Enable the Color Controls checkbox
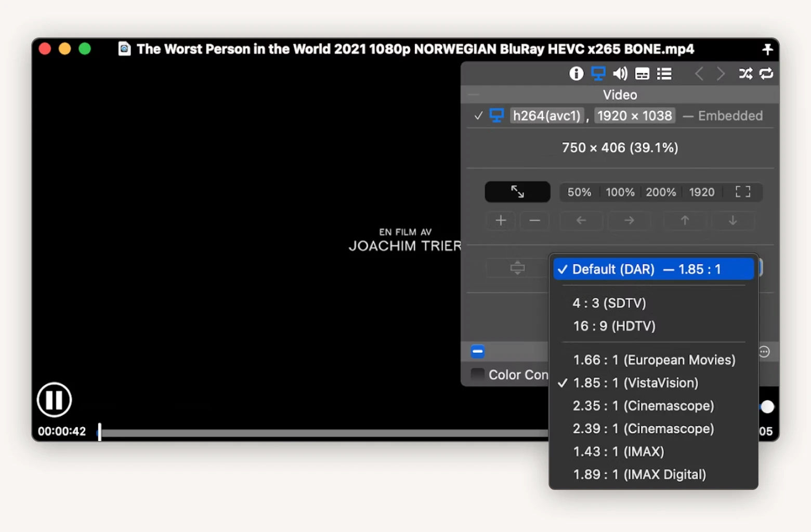 (x=477, y=375)
